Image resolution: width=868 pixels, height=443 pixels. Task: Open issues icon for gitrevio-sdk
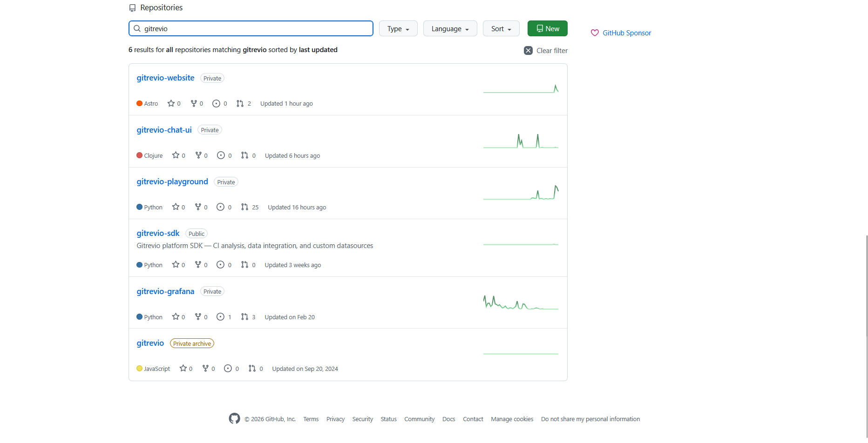[220, 264]
